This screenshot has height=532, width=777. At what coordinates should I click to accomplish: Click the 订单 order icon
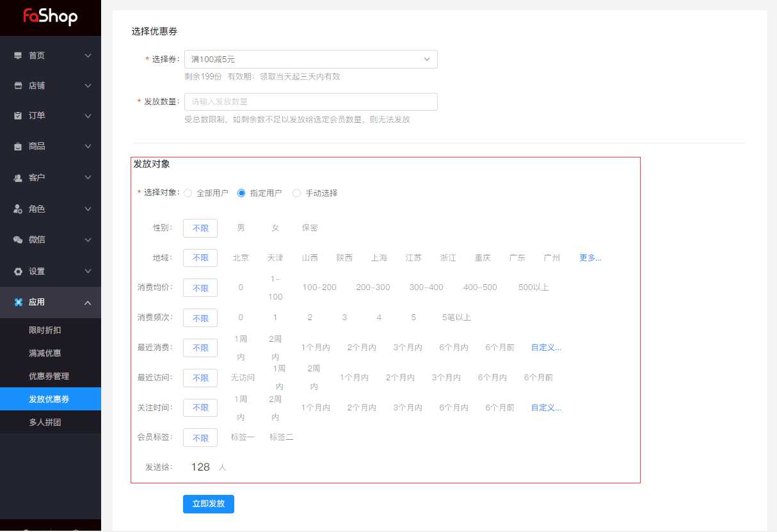click(x=18, y=116)
